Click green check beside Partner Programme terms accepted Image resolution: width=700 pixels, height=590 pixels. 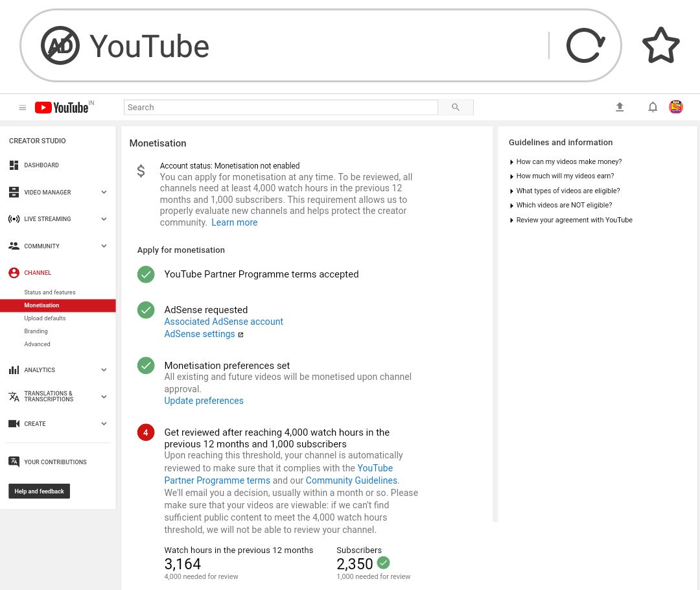(x=146, y=274)
